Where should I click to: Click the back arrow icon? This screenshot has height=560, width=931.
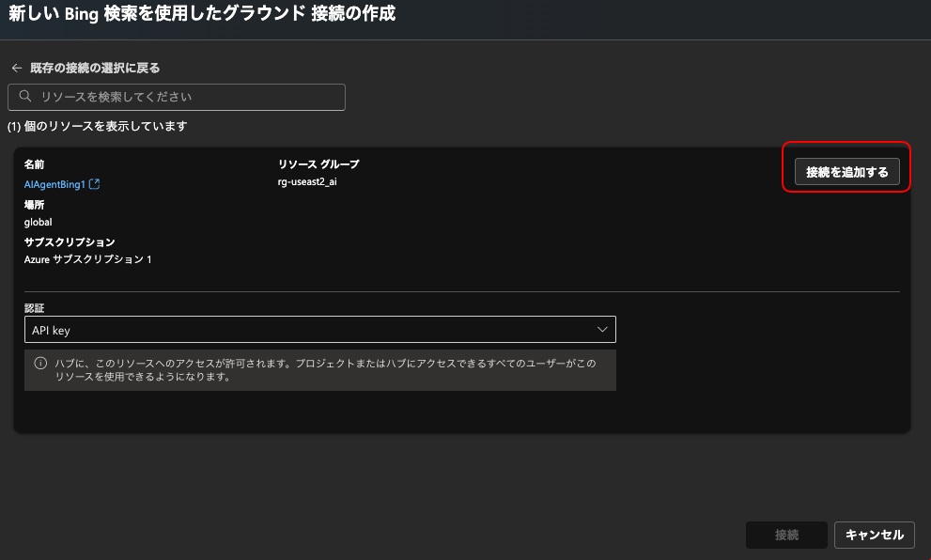16,67
